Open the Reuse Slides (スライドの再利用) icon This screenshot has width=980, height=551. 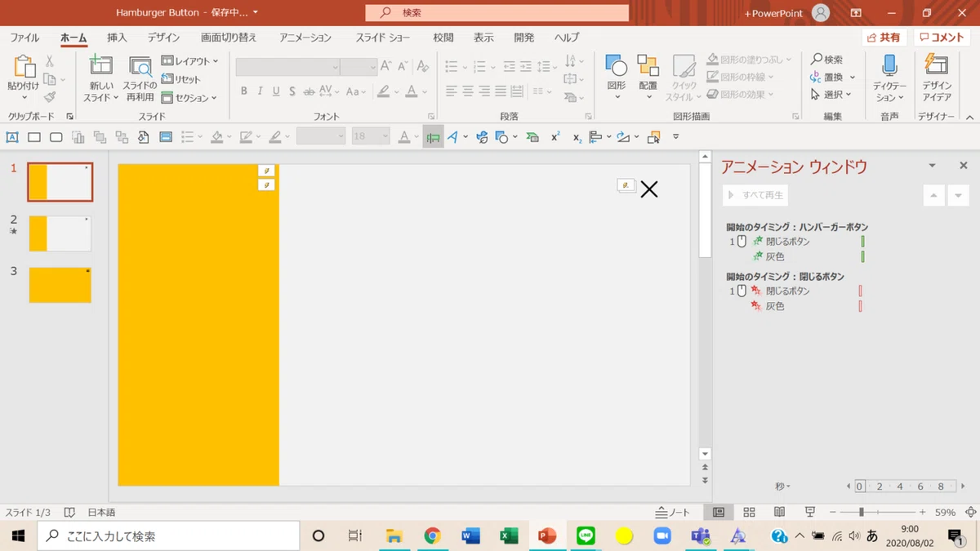pyautogui.click(x=140, y=67)
